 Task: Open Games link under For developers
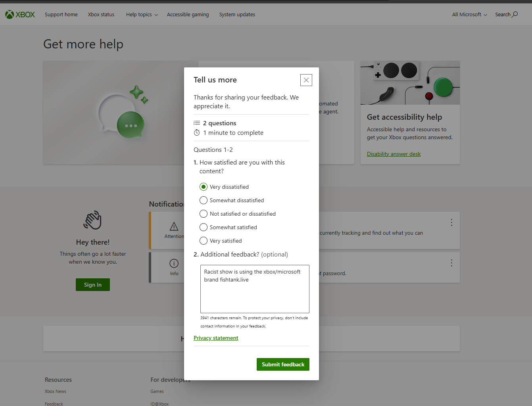pos(157,391)
